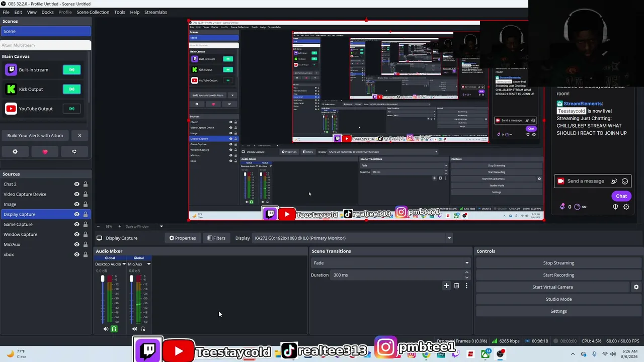
Task: Open the Edit menu
Action: tap(18, 12)
